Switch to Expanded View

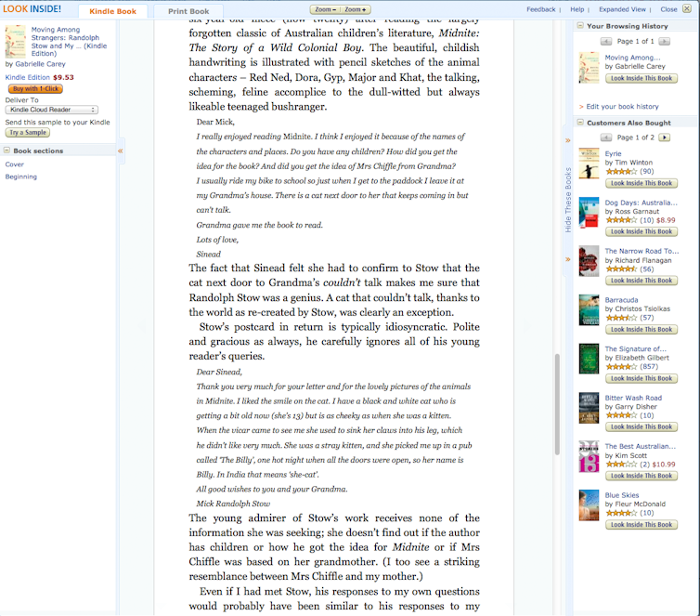[x=622, y=9]
